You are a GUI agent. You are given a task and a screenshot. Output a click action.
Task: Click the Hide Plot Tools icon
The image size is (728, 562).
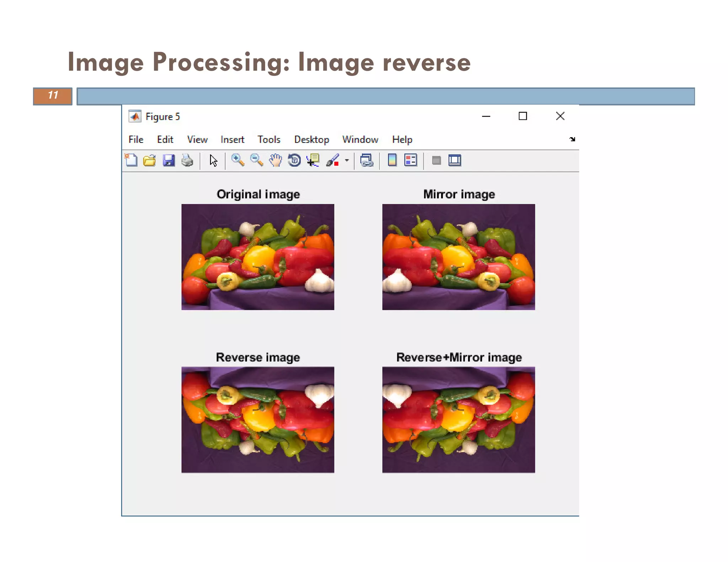pyautogui.click(x=436, y=161)
